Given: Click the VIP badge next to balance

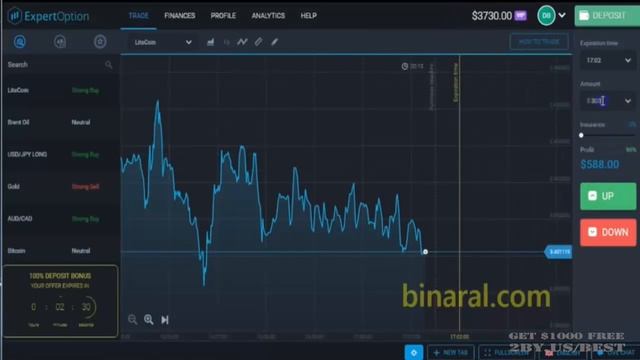Looking at the screenshot, I should tap(520, 16).
